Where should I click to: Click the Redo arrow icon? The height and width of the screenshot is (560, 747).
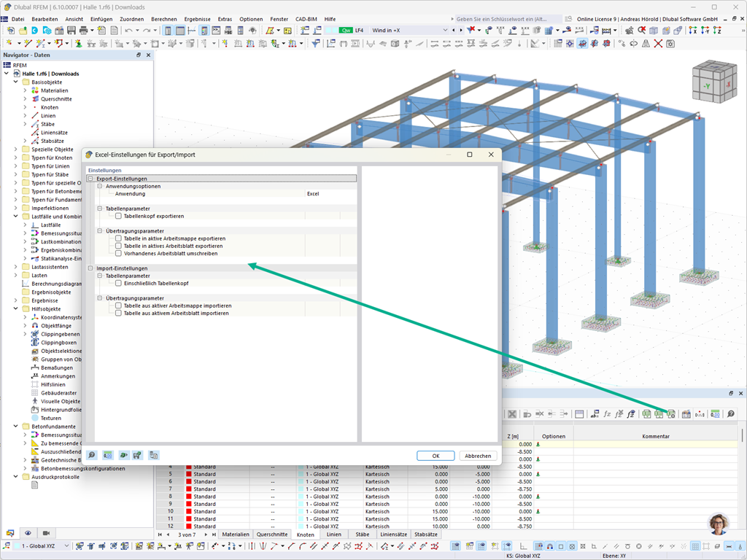click(x=147, y=31)
